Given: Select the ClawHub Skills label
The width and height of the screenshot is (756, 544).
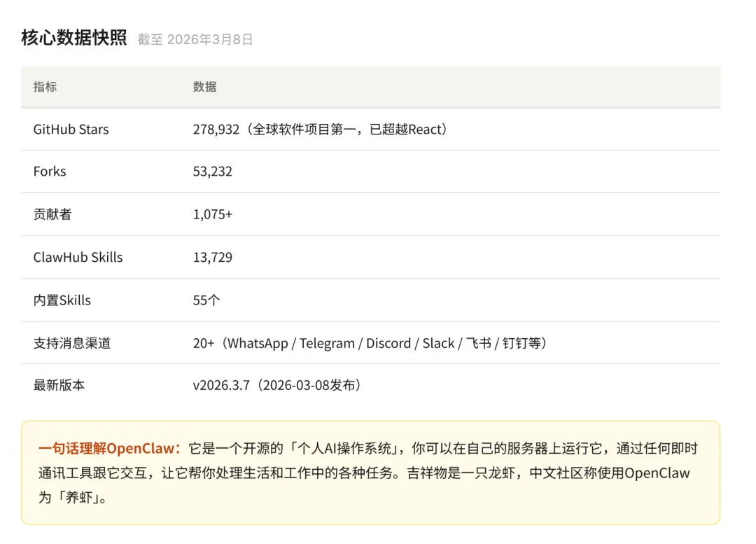Looking at the screenshot, I should coord(78,257).
